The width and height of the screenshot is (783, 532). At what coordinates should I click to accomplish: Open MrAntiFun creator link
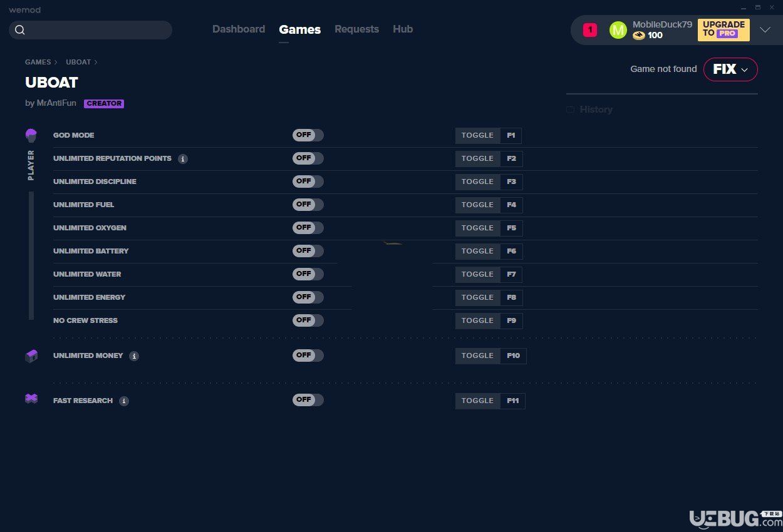(x=56, y=103)
